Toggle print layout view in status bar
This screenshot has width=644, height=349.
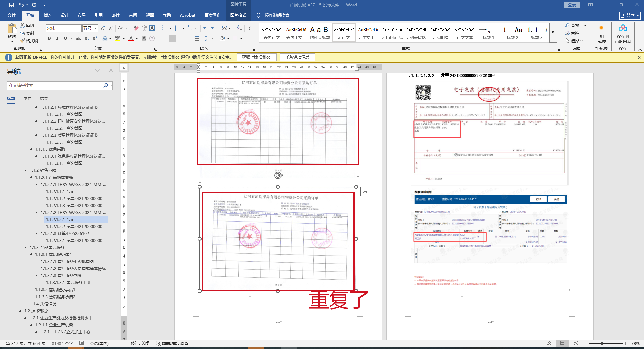point(563,343)
